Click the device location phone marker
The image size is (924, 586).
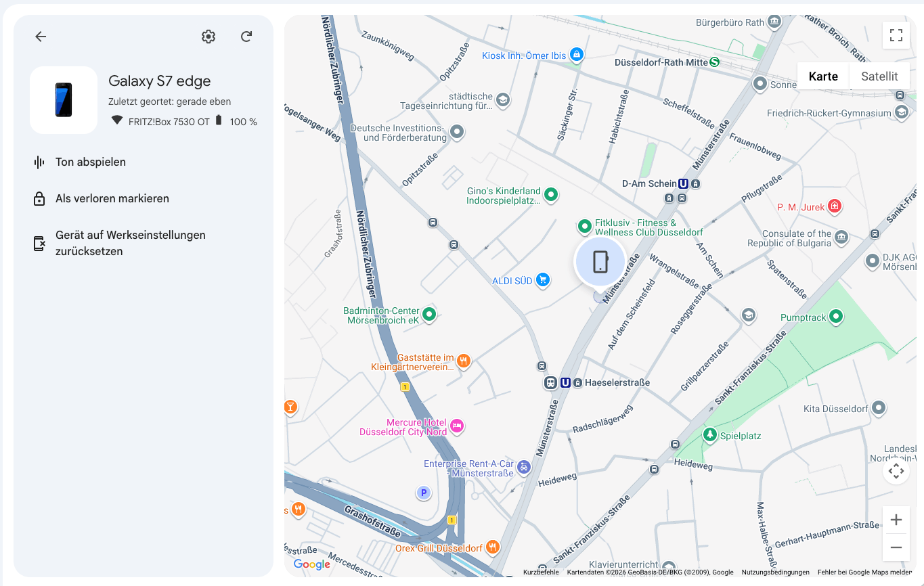point(600,261)
